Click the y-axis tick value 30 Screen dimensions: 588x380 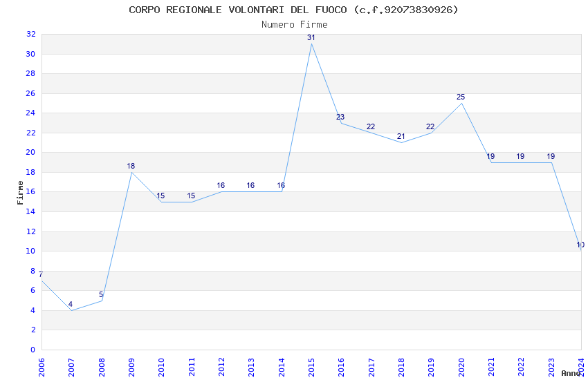click(x=30, y=54)
